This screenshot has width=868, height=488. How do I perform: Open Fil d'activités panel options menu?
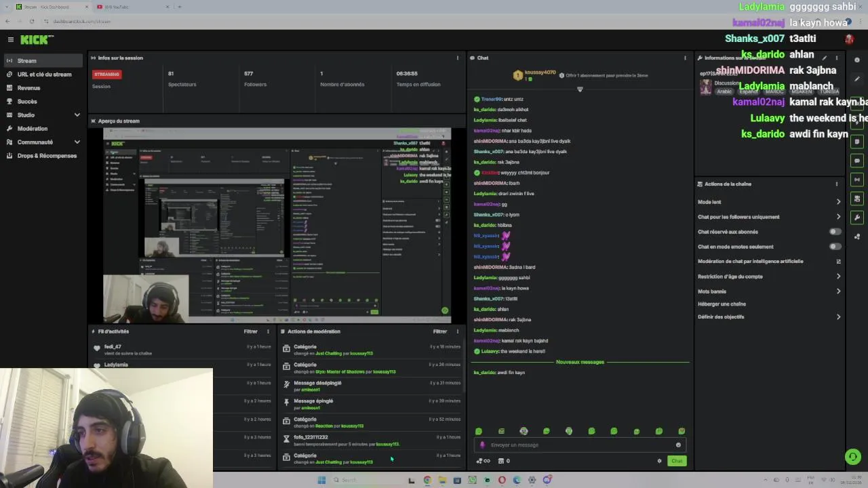point(268,331)
